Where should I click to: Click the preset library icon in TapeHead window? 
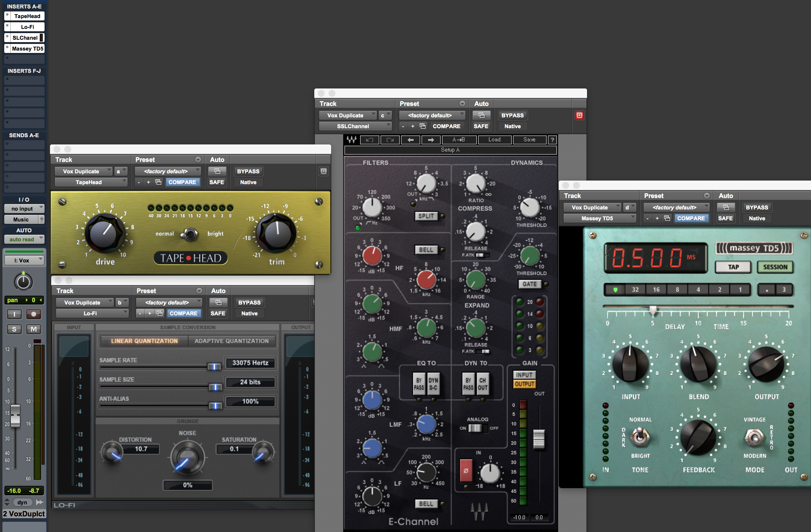point(158,182)
